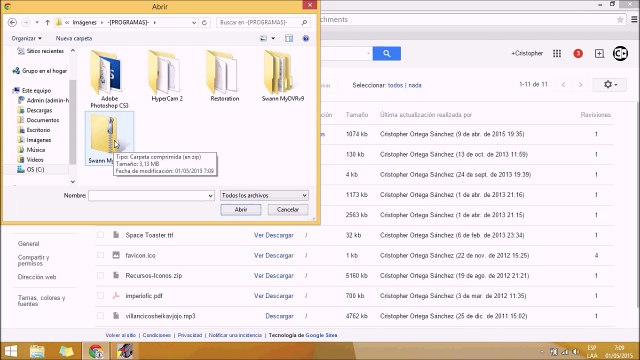Open the view options dropdown arrow

tap(273, 38)
